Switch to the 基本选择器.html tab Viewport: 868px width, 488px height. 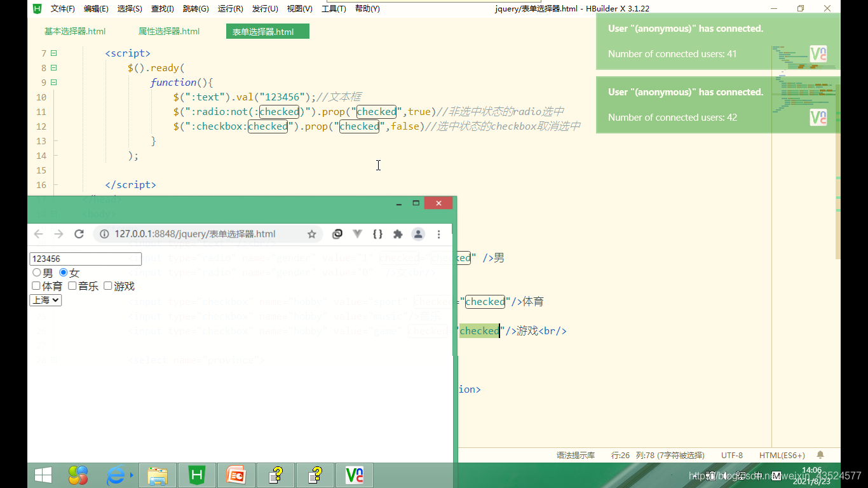pos(75,31)
